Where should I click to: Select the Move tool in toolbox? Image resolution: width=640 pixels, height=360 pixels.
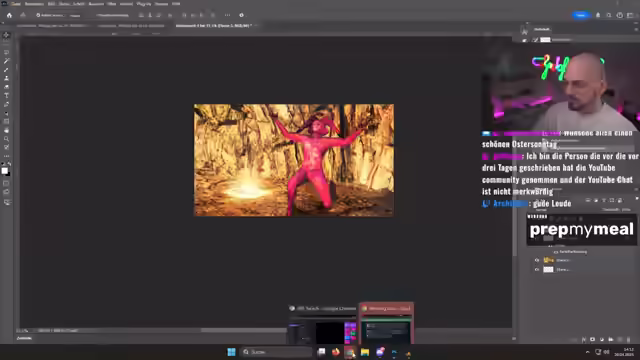tap(6, 35)
